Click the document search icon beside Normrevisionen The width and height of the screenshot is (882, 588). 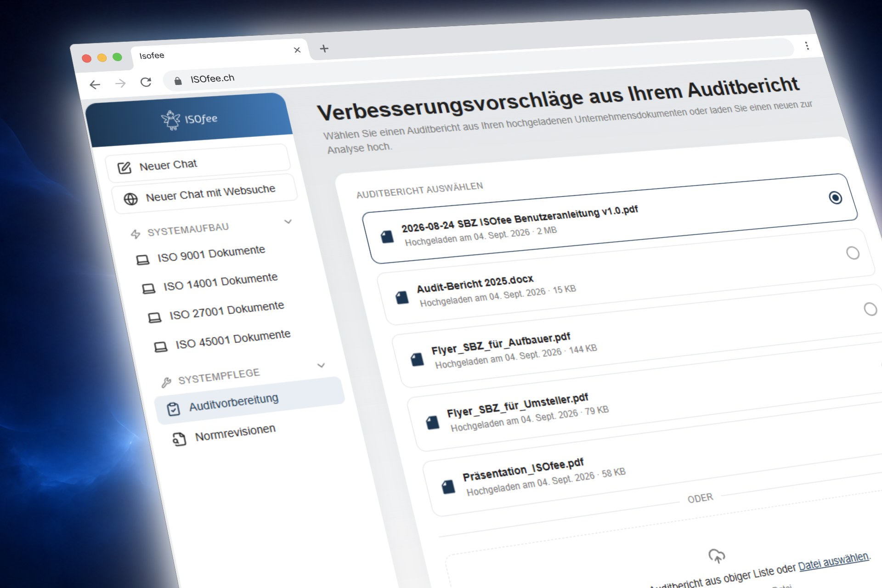point(179,440)
